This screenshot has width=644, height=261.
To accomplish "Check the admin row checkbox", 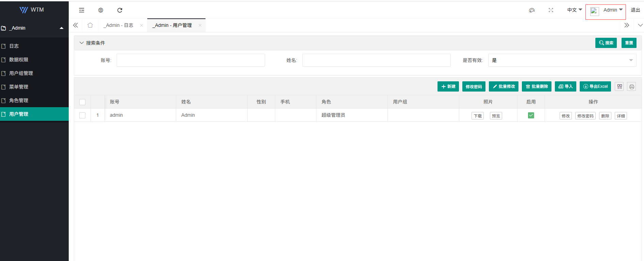I will pyautogui.click(x=82, y=115).
